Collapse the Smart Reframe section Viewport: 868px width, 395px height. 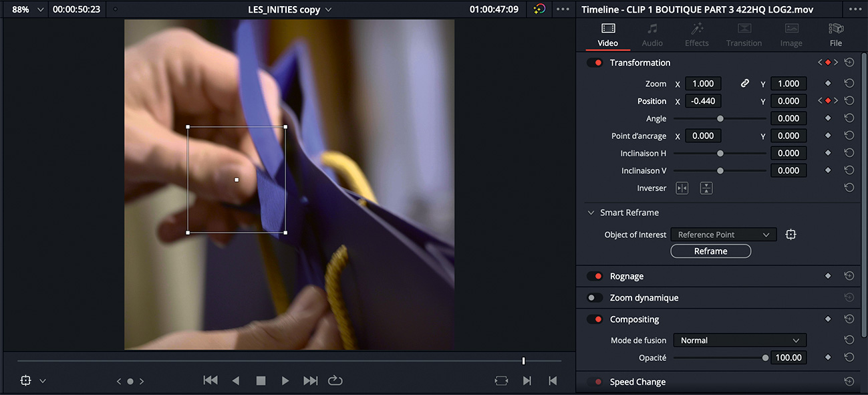coord(591,213)
